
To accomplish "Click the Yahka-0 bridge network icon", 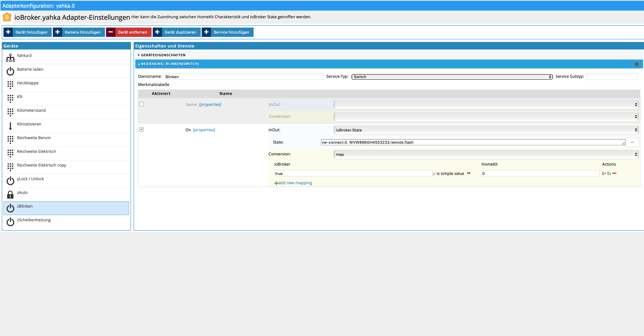I will (10, 58).
